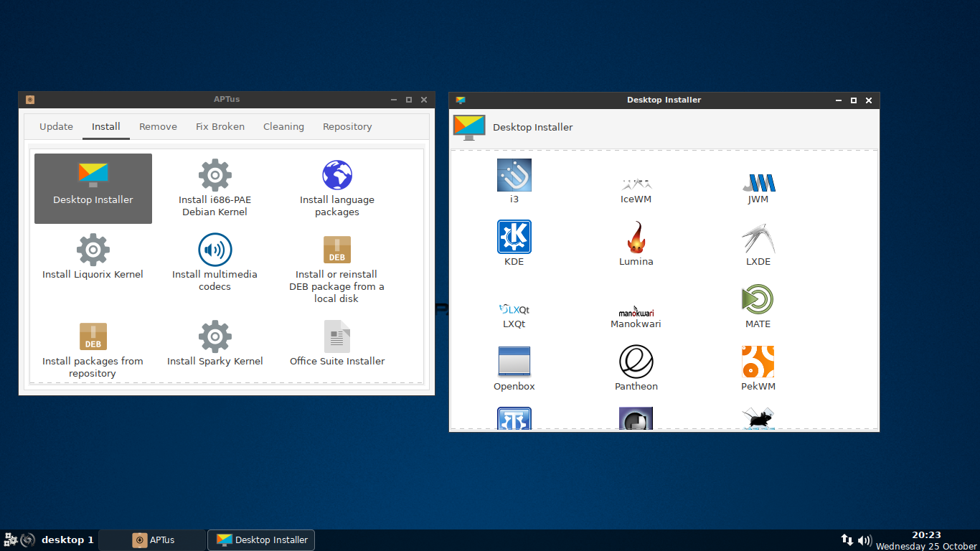Choose the KDE desktop icon
Screen dimensions: 980x551
pyautogui.click(x=514, y=237)
